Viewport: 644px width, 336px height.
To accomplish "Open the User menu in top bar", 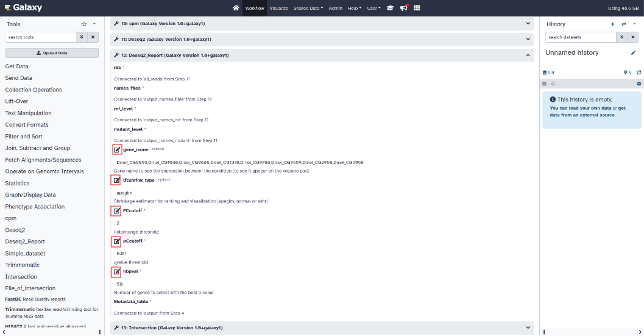I will tap(373, 8).
